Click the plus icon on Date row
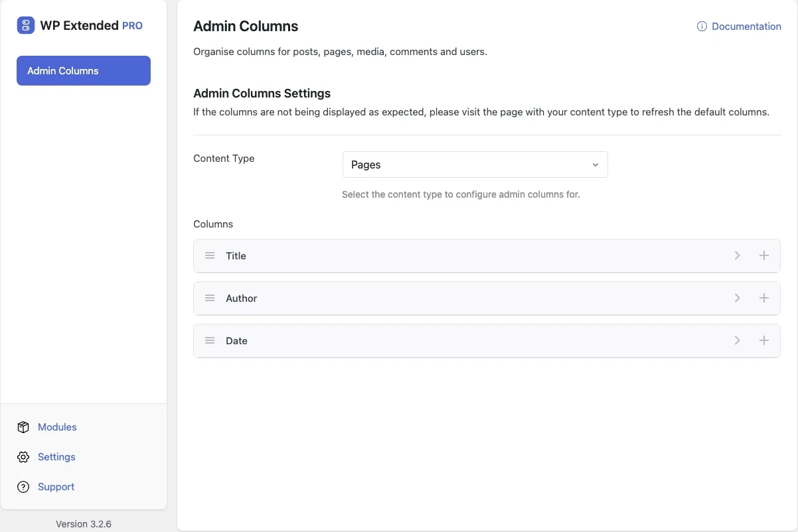 (x=764, y=341)
